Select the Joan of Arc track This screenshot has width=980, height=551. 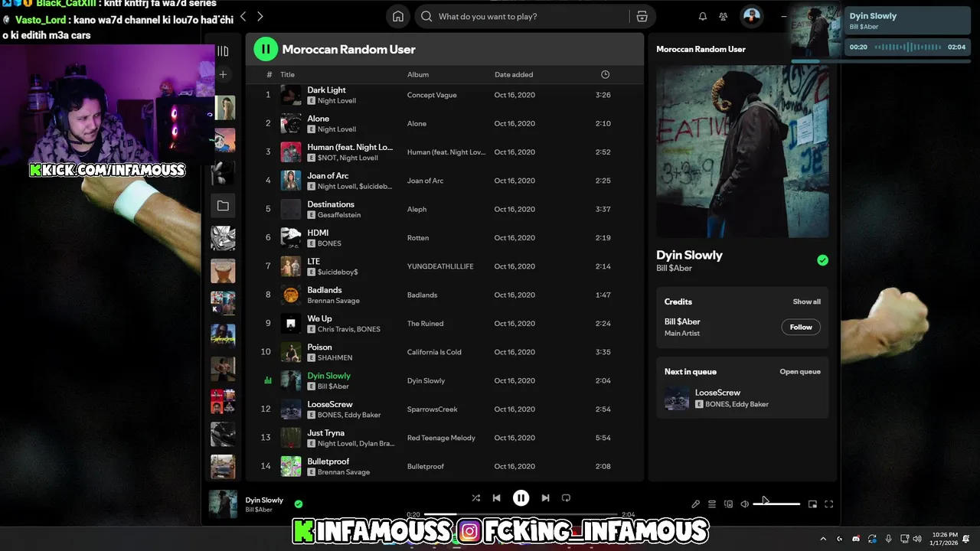[x=328, y=175]
